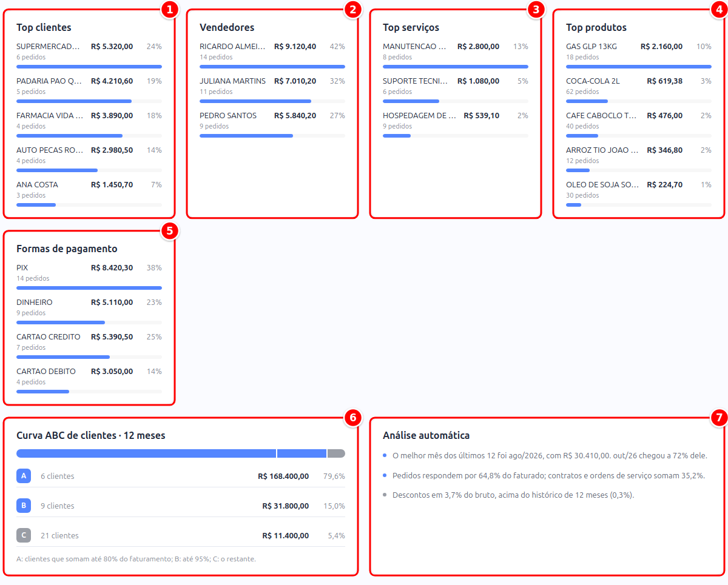
Task: Click the amount "R$ 168.400,00"
Action: (x=283, y=476)
